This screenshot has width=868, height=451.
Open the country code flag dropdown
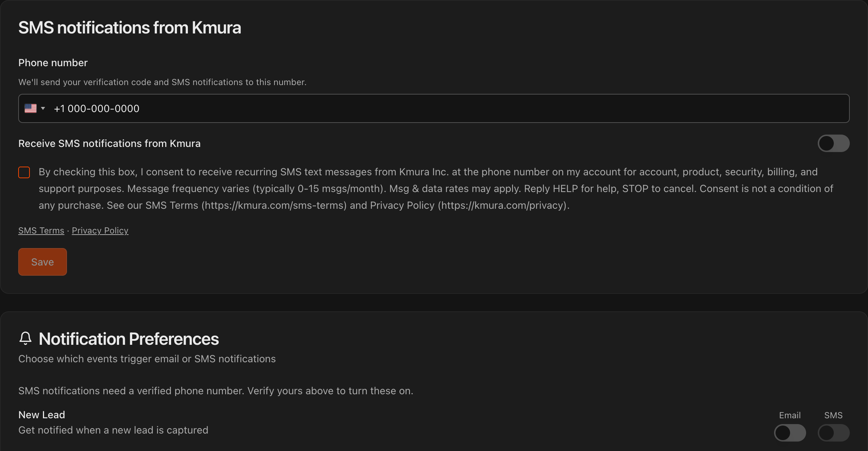pyautogui.click(x=35, y=108)
